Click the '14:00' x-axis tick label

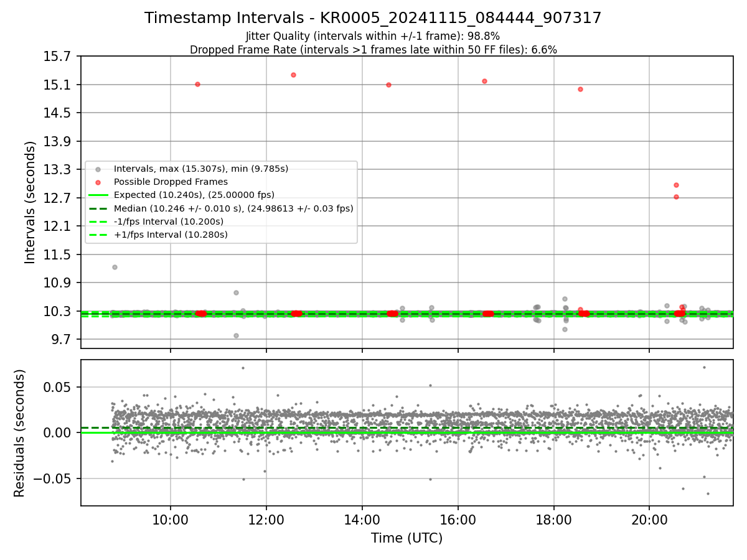(x=362, y=520)
